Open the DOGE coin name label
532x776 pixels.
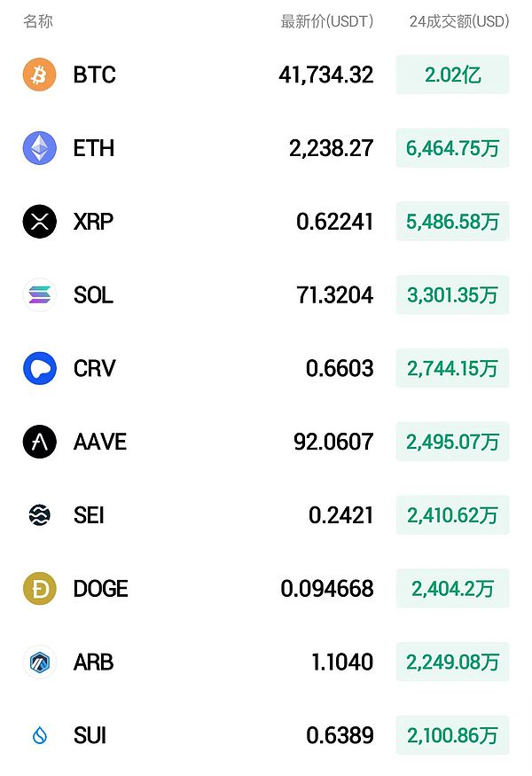click(100, 589)
